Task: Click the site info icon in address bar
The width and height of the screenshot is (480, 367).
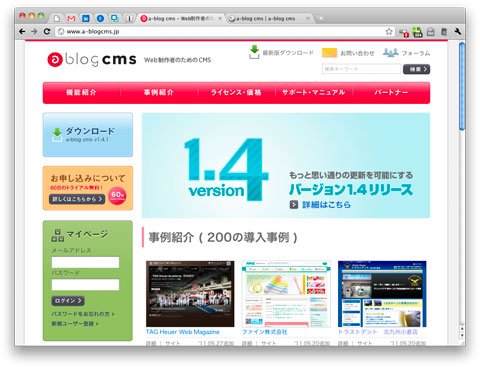Action: (61, 32)
